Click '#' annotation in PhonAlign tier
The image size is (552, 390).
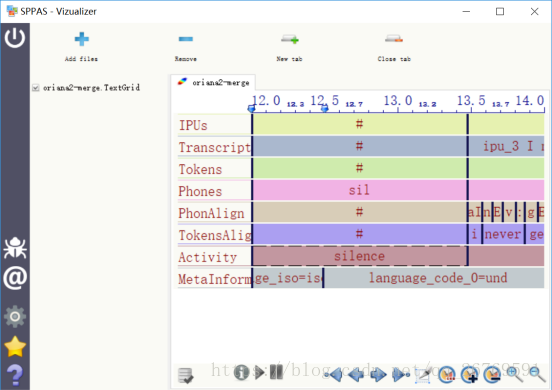(x=359, y=212)
